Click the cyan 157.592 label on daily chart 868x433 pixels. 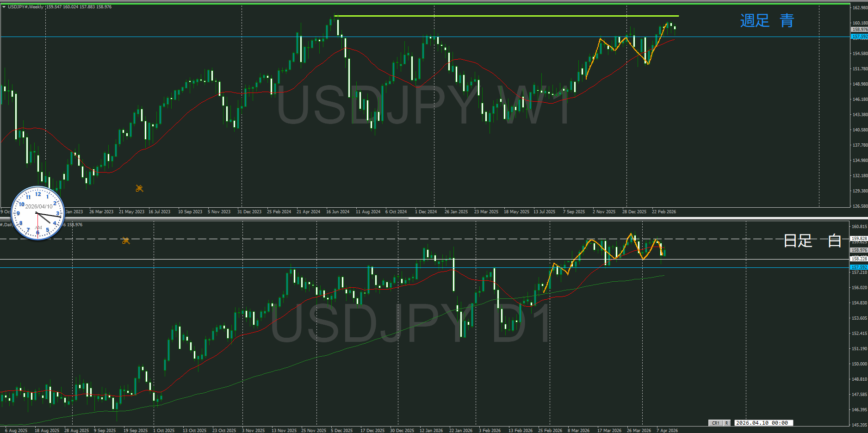click(x=859, y=267)
